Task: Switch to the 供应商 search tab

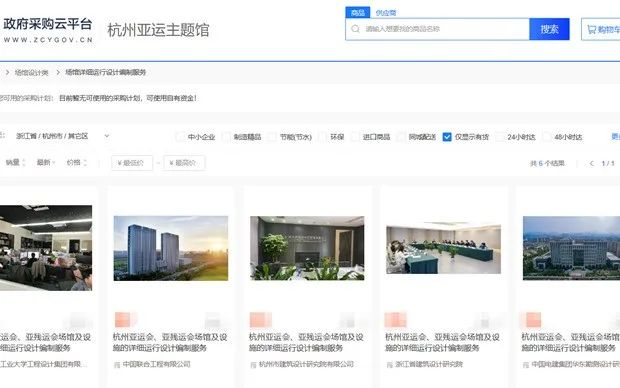Action: 386,13
